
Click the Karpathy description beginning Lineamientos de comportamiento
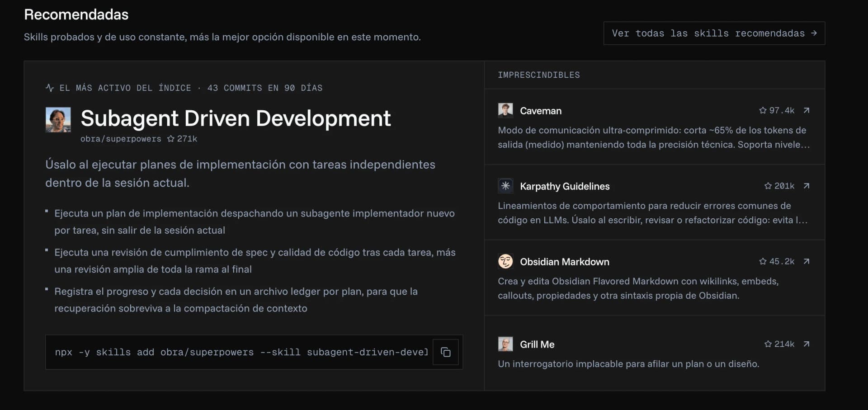653,213
